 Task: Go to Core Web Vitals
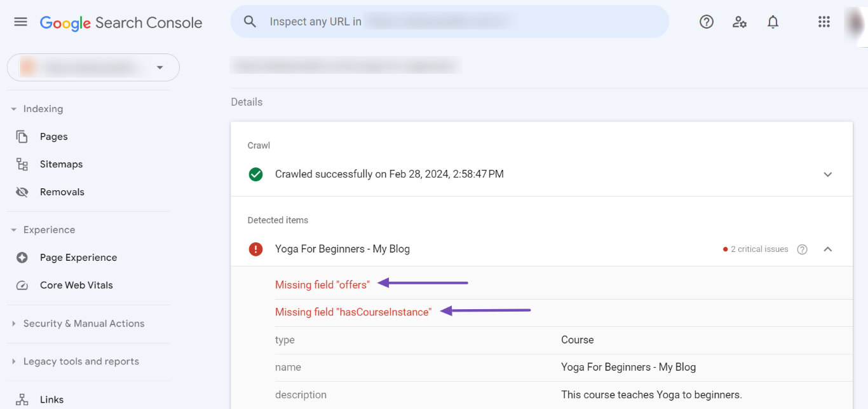tap(77, 285)
